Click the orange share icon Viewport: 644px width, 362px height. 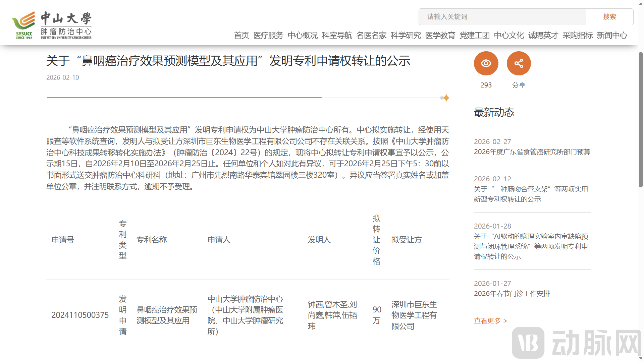point(519,63)
